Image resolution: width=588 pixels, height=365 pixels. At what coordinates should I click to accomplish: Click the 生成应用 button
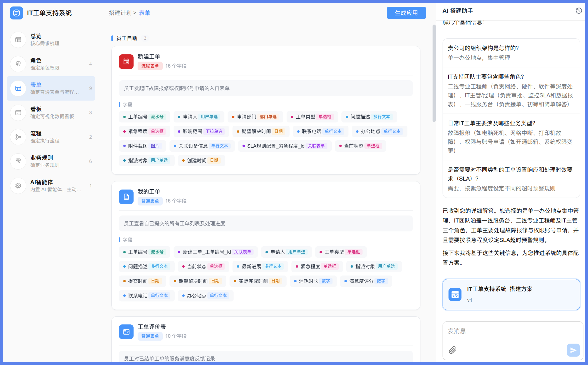point(406,13)
